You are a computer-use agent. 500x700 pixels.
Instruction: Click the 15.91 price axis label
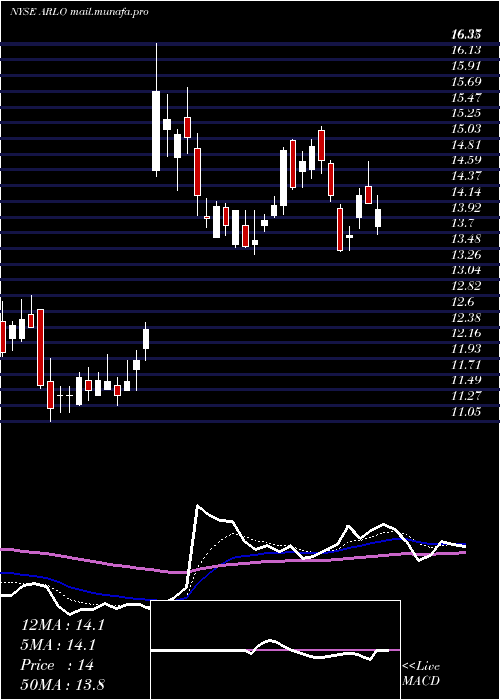point(466,66)
